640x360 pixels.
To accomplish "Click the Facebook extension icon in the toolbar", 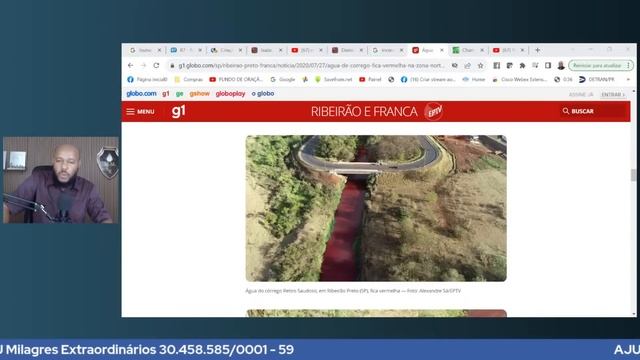I will coord(496,65).
